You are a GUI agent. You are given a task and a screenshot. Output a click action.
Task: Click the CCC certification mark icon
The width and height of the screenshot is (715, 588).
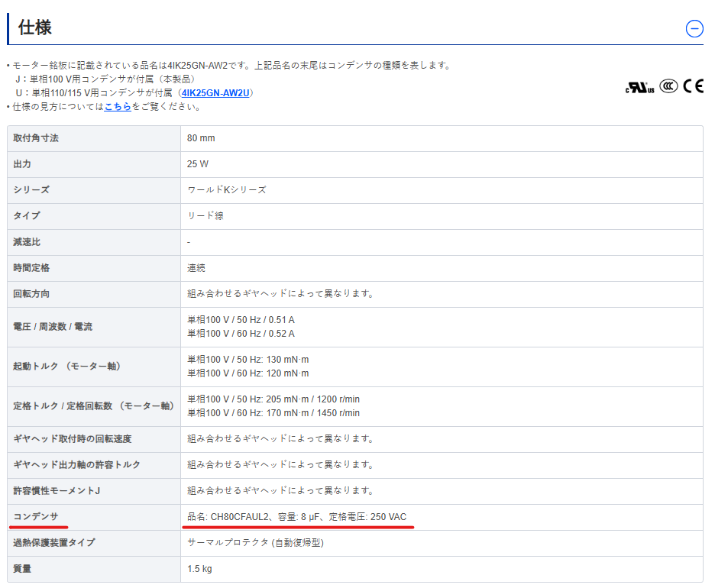(668, 86)
